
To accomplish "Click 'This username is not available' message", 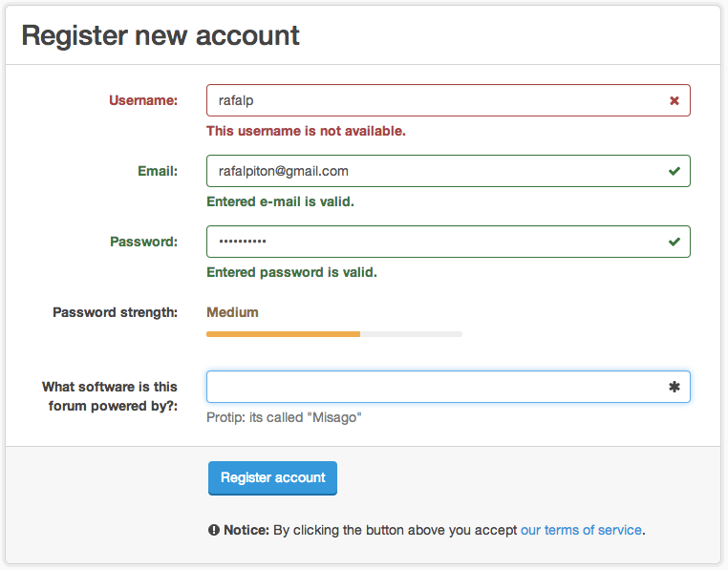I will (306, 131).
